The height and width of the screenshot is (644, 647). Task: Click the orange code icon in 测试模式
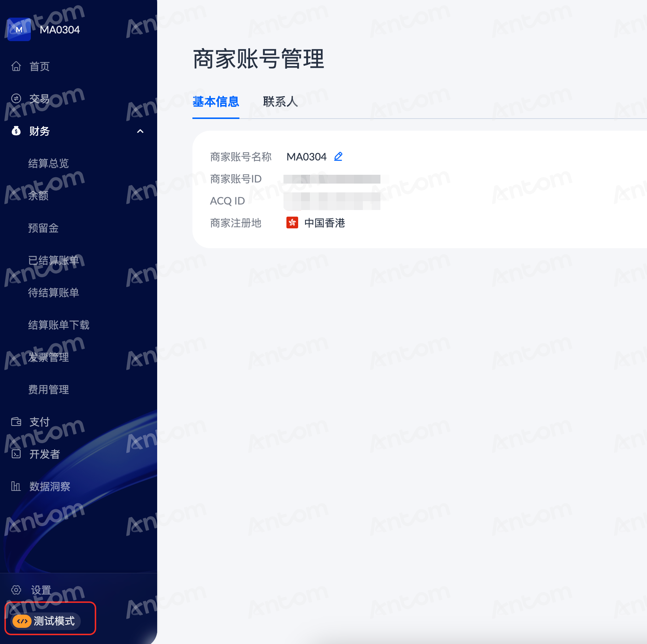pyautogui.click(x=22, y=621)
